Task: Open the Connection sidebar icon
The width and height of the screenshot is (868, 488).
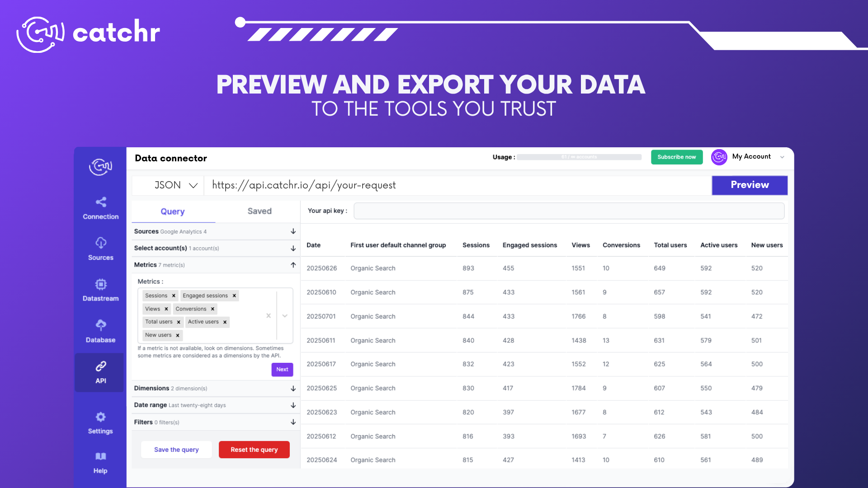Action: pos(101,202)
